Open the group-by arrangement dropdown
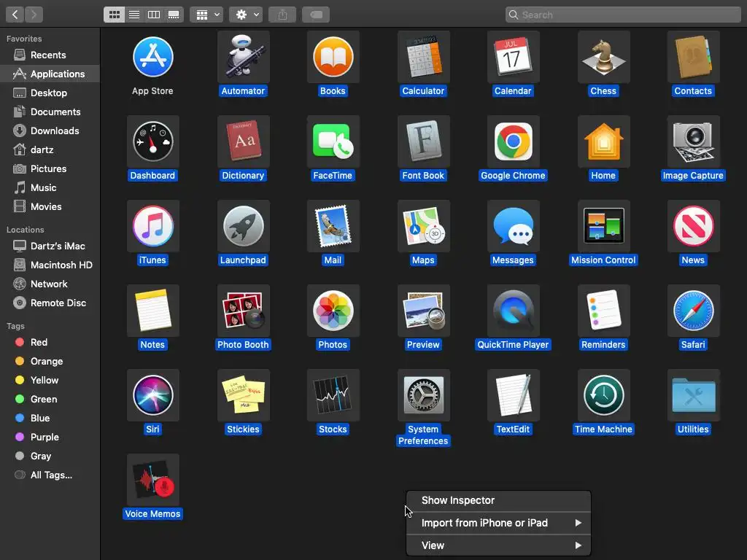 pyautogui.click(x=206, y=15)
